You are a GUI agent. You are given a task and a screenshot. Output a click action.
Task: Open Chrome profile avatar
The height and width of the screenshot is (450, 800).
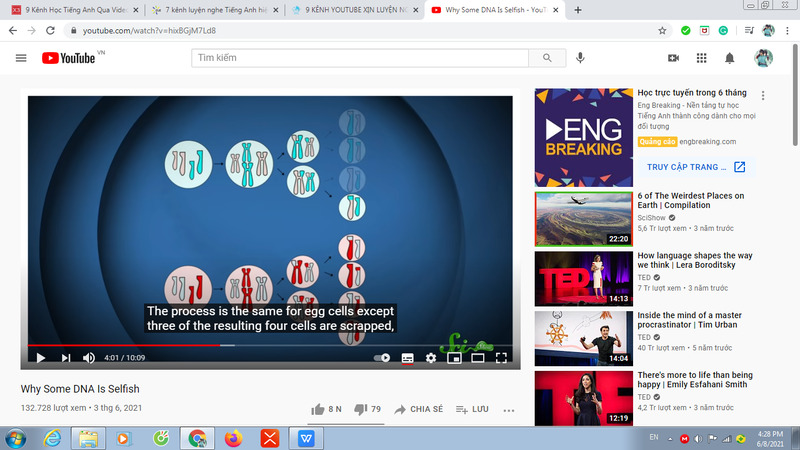tap(768, 31)
